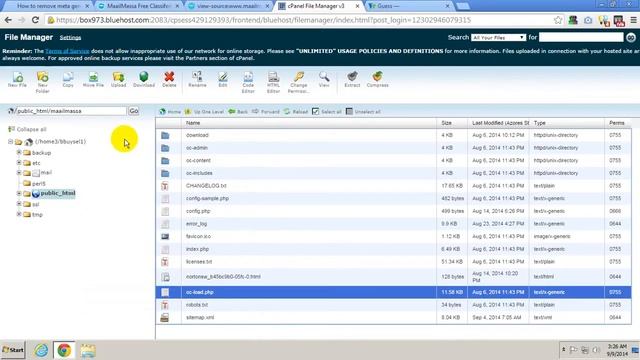Open the Edit tool
The height and width of the screenshot is (360, 640).
pyautogui.click(x=222, y=79)
